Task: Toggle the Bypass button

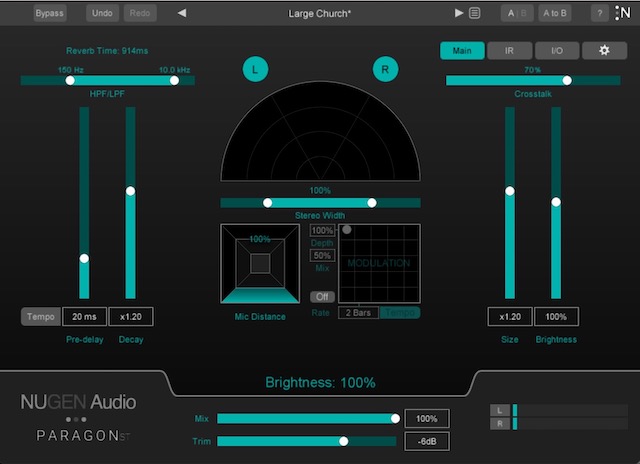Action: coord(47,14)
